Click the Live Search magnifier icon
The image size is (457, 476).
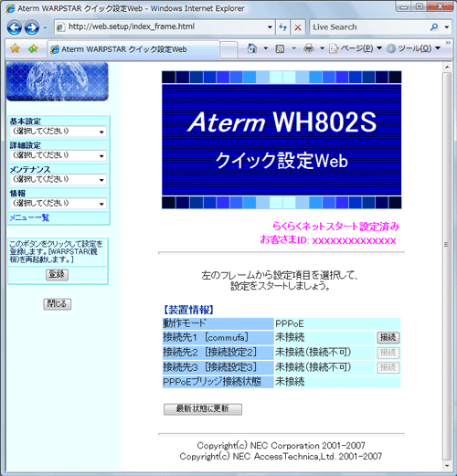pos(434,27)
